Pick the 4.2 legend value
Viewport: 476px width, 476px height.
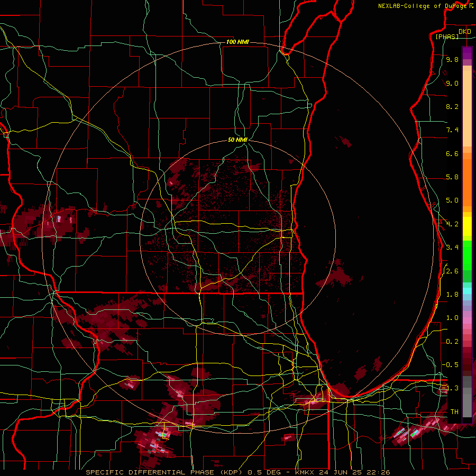coord(452,224)
